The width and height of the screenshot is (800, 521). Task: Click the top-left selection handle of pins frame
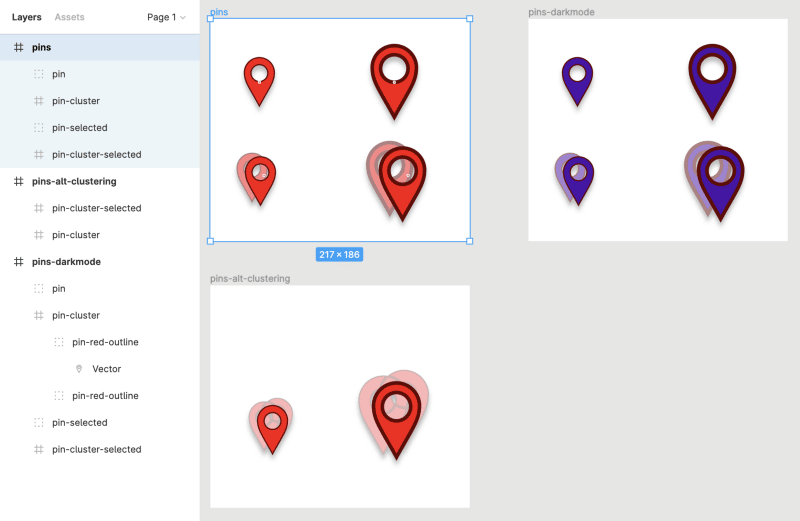coord(210,18)
